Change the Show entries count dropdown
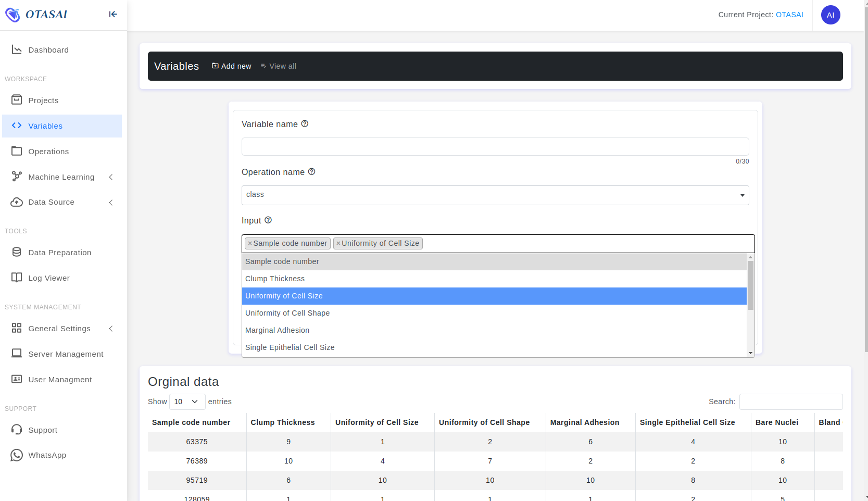Screen dimensions: 868x501 tap(186, 402)
